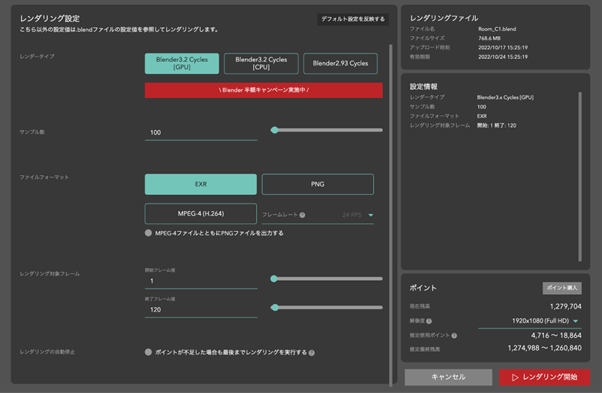Enable PNG output alongside MPEG-4 file

148,233
